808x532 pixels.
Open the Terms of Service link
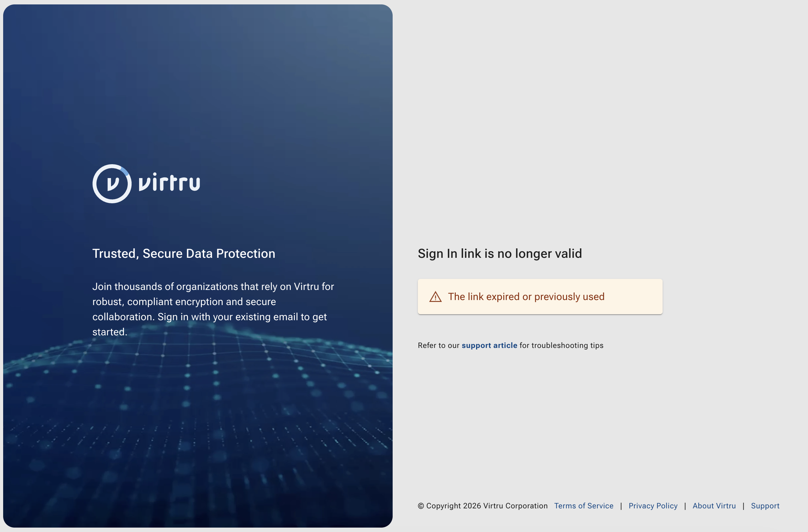pyautogui.click(x=583, y=506)
